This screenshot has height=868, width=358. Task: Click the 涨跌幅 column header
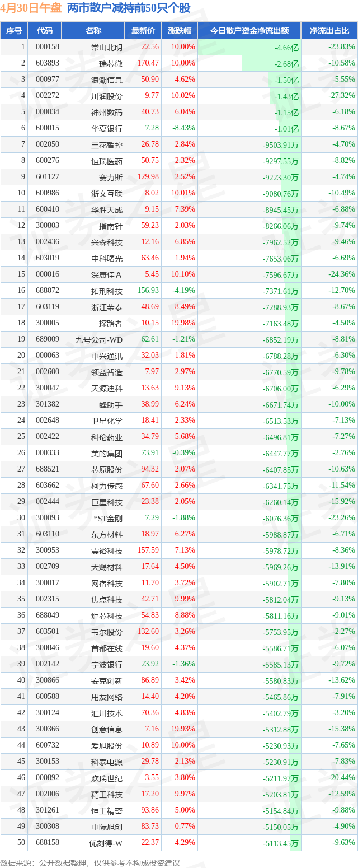pos(179,31)
